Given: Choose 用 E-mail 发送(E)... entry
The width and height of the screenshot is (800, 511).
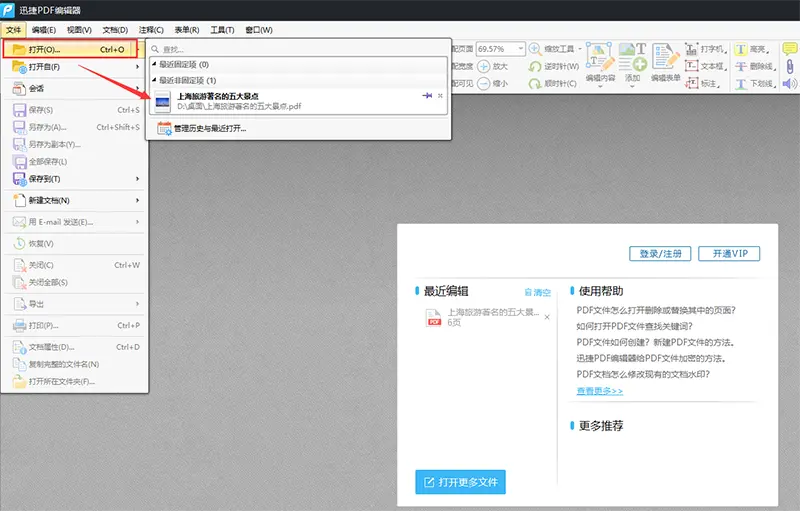Looking at the screenshot, I should coord(74,222).
